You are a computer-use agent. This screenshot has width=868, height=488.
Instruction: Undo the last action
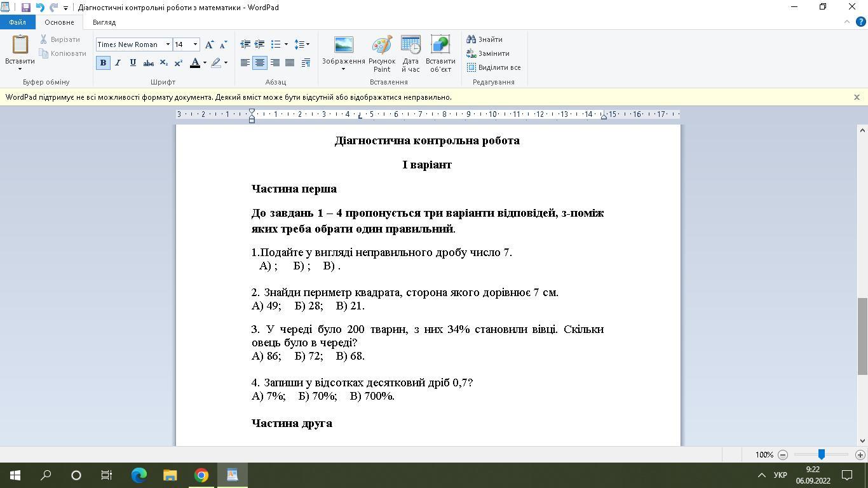[x=39, y=8]
